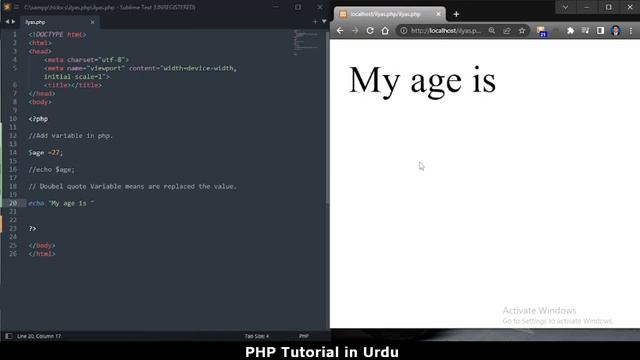Go back in the browser
This screenshot has height=360, width=640.
(340, 31)
